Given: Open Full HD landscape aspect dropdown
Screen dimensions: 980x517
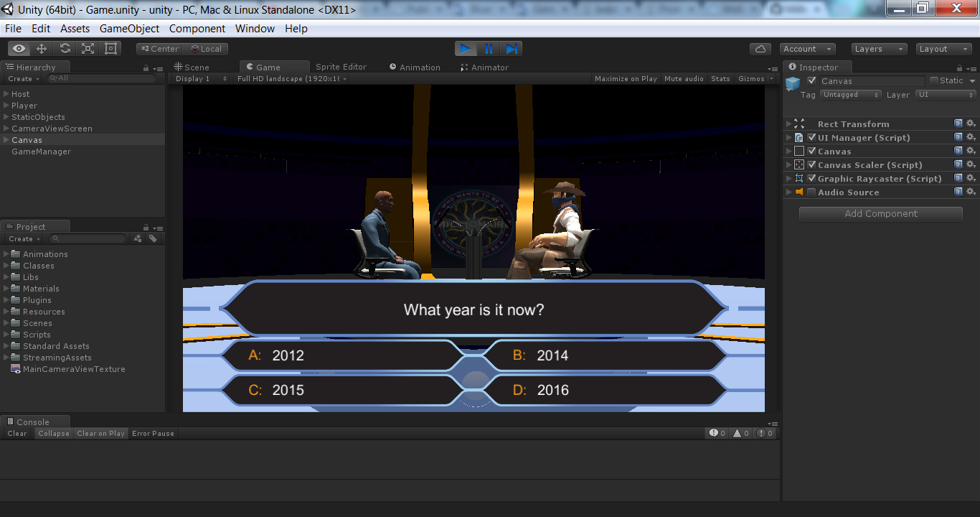Looking at the screenshot, I should (x=291, y=79).
